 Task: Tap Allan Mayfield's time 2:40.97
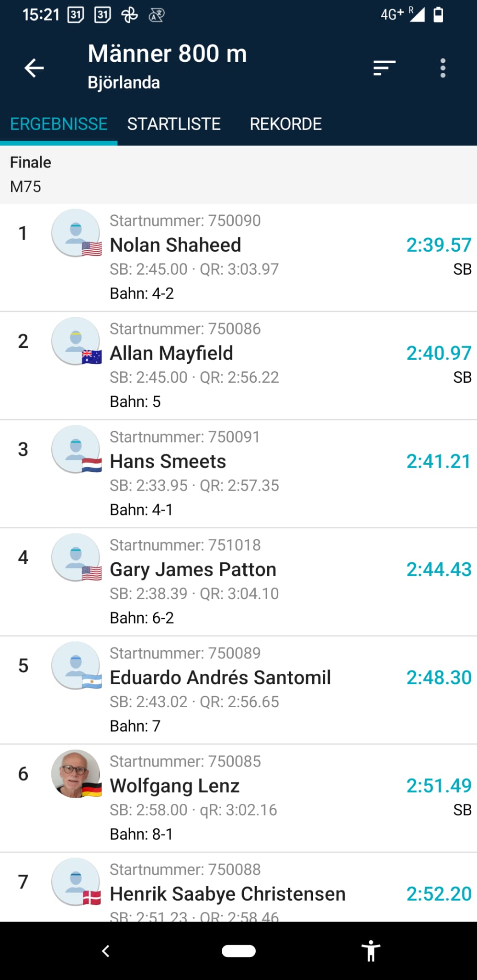439,353
